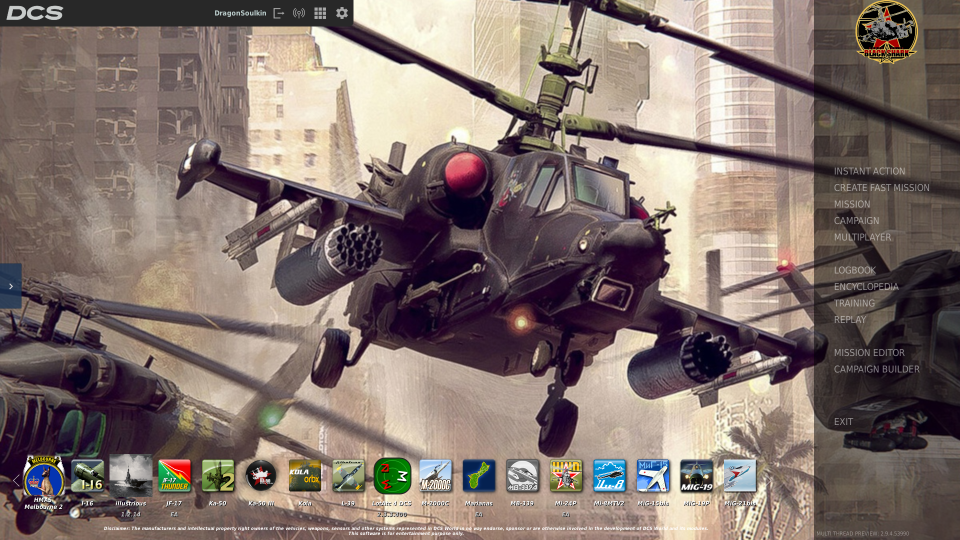Choose the Ka-50 module icon
The image size is (960, 540).
(217, 476)
